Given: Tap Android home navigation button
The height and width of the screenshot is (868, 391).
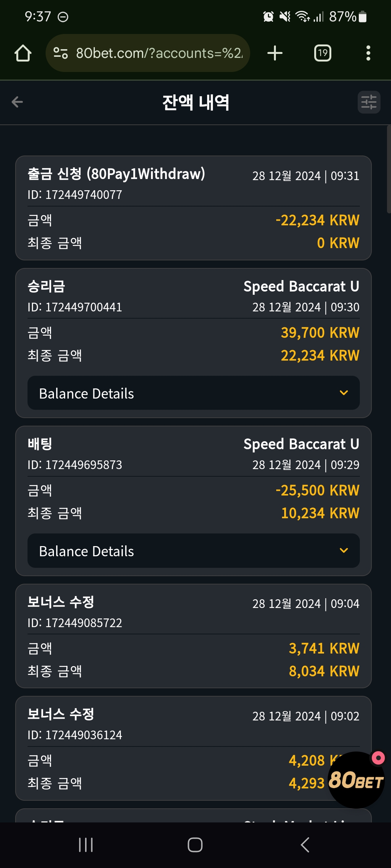Looking at the screenshot, I should pos(195,845).
